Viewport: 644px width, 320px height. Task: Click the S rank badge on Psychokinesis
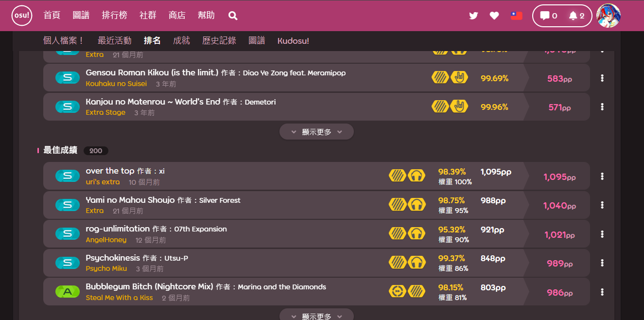click(x=68, y=263)
